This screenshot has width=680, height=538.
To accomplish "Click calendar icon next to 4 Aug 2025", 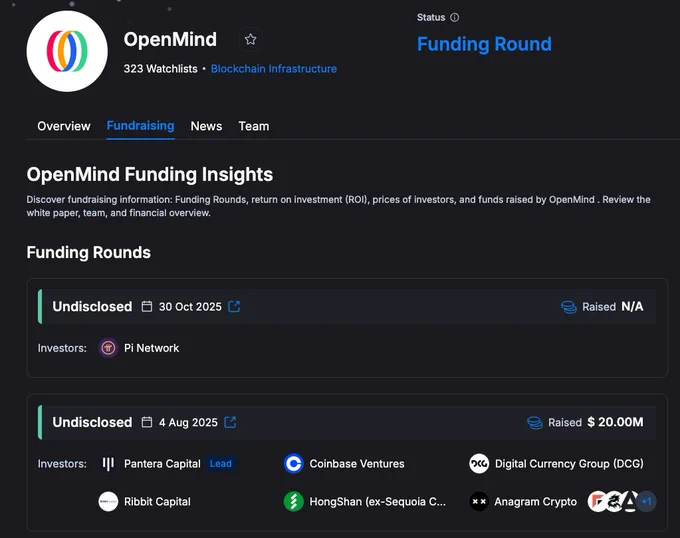I will point(147,422).
